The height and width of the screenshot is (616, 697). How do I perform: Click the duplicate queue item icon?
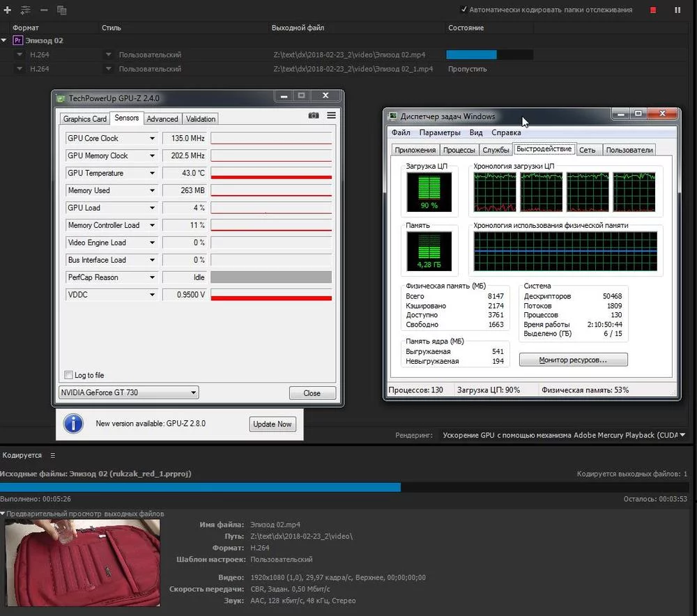[62, 10]
